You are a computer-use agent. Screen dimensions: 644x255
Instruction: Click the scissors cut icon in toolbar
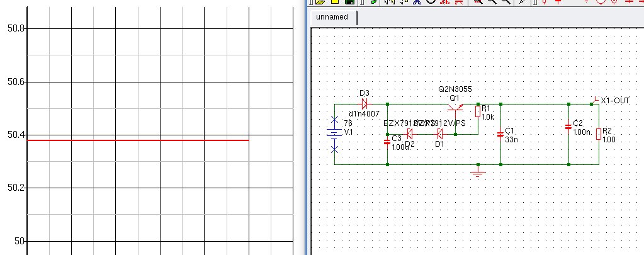point(415,2)
